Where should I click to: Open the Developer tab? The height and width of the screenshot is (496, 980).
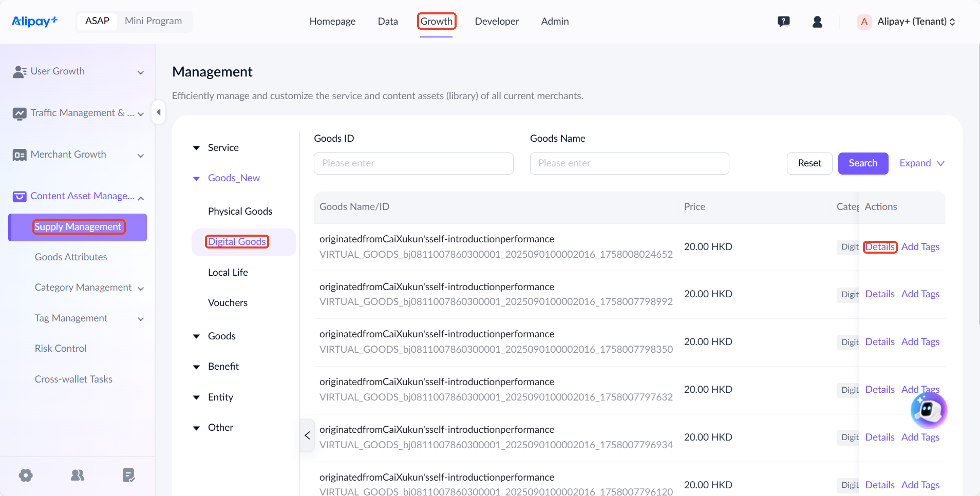497,22
